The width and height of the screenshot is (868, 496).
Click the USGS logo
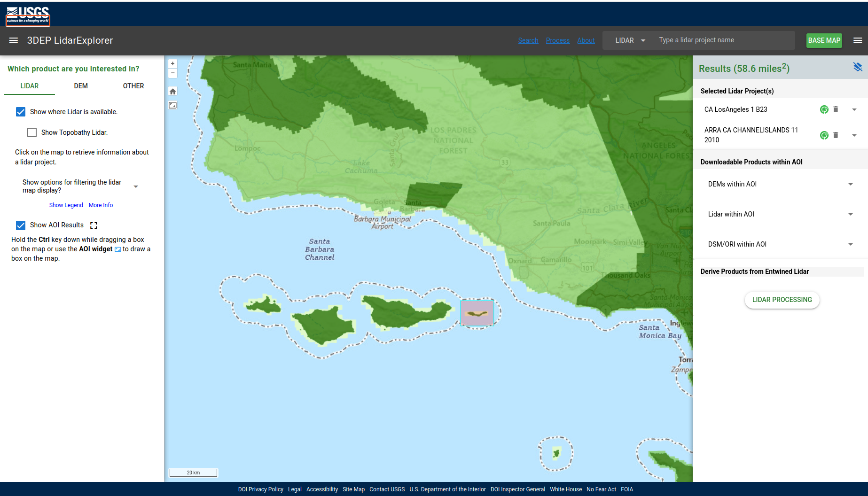coord(28,16)
